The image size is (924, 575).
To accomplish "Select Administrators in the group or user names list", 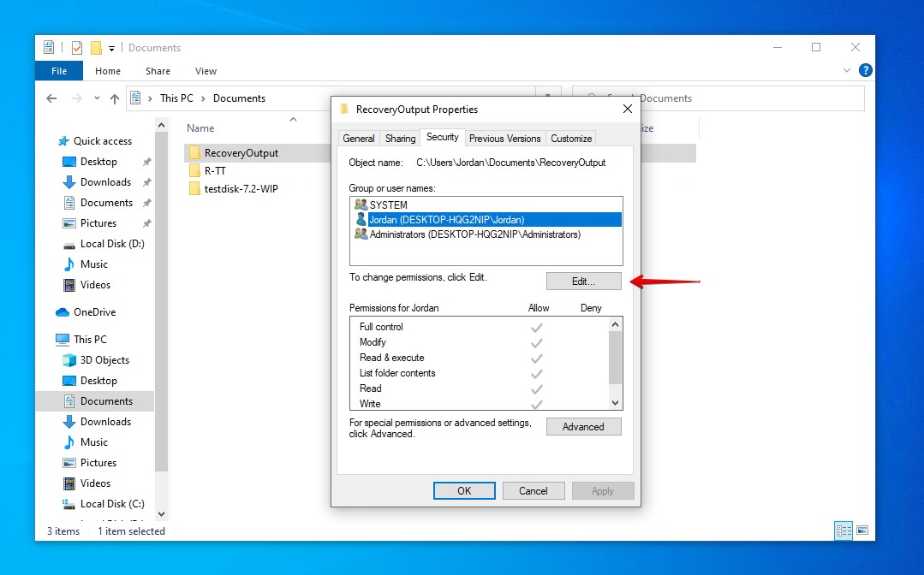I will [x=462, y=234].
